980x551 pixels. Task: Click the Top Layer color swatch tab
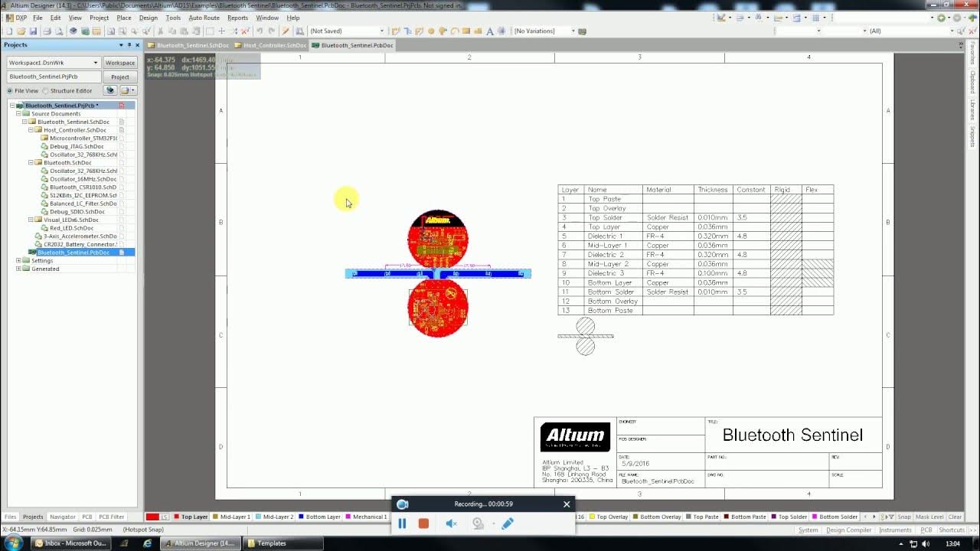tap(177, 517)
